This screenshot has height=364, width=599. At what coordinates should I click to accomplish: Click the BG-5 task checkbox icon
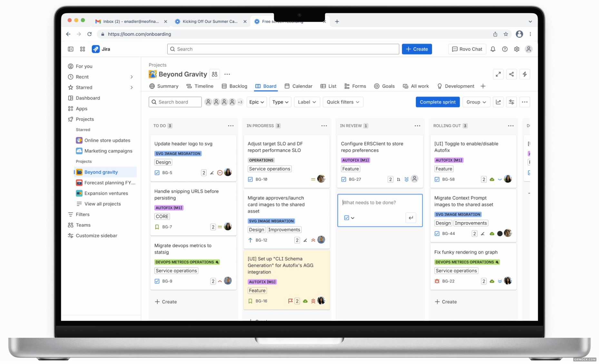(157, 173)
